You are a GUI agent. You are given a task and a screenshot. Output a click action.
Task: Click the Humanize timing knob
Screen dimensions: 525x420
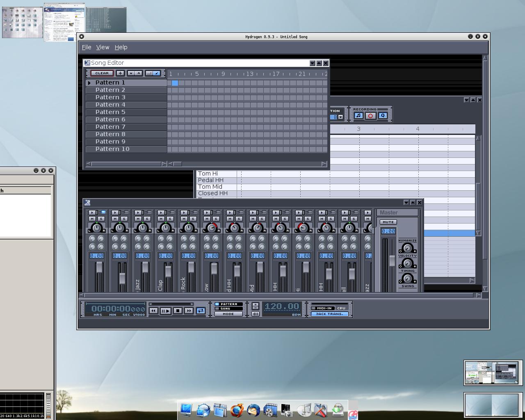click(x=407, y=263)
